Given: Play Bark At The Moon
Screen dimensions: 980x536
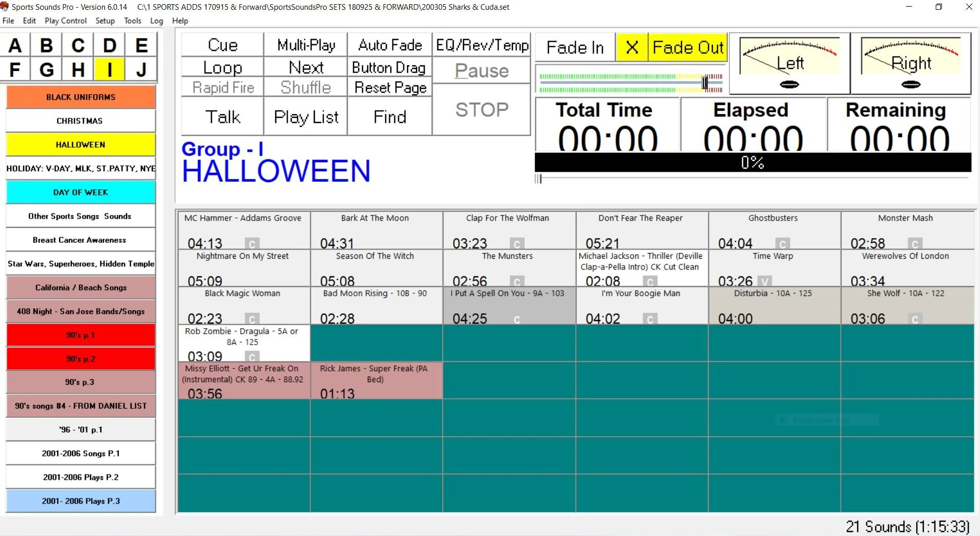Looking at the screenshot, I should [x=376, y=230].
